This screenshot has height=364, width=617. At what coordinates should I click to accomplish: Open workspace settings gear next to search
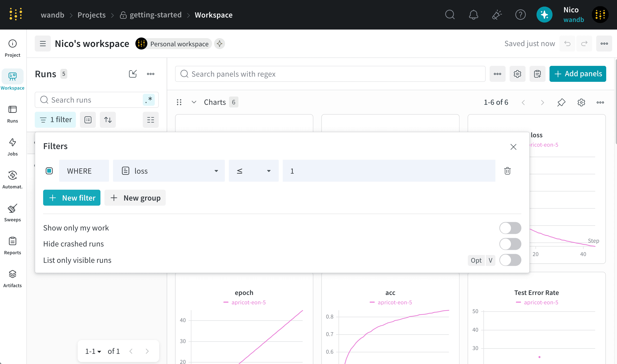(x=517, y=74)
